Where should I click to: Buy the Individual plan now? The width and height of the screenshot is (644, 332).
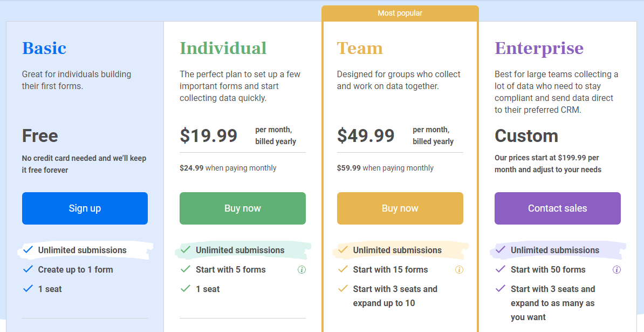click(242, 208)
